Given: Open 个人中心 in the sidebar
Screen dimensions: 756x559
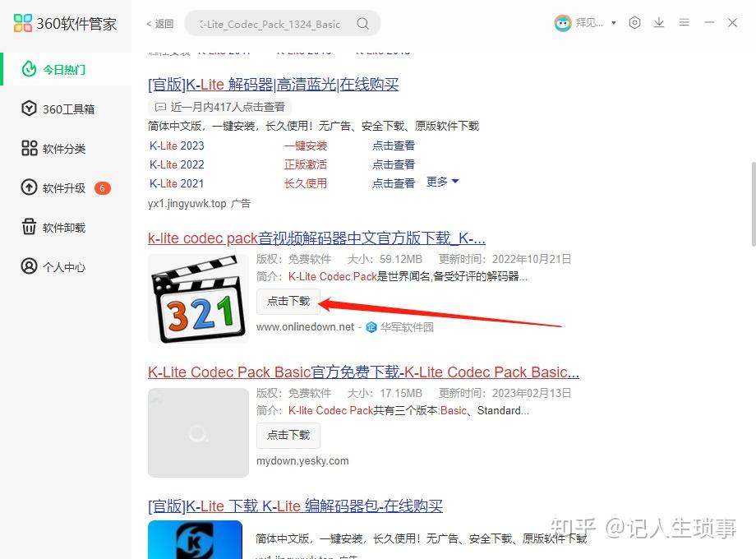Looking at the screenshot, I should [x=66, y=266].
